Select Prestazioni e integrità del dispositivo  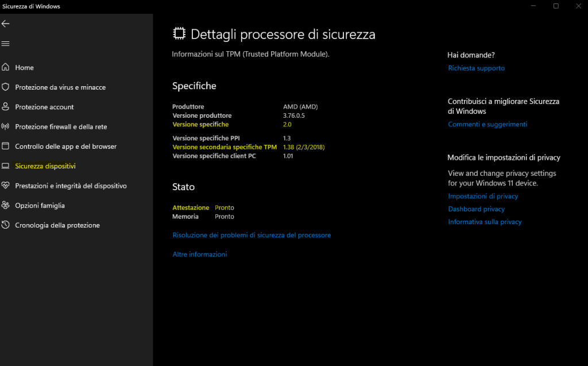pos(71,186)
